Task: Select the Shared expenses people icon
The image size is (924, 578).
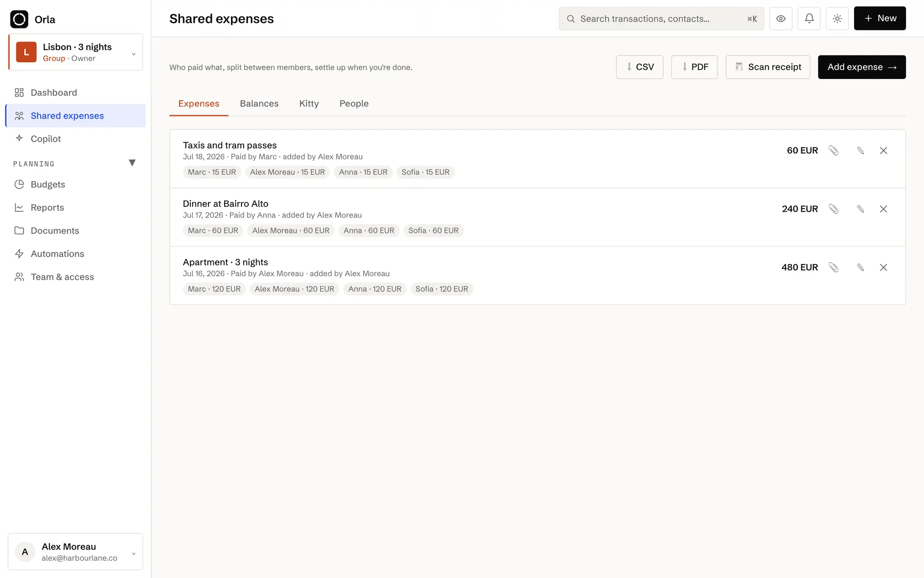Action: (x=19, y=116)
